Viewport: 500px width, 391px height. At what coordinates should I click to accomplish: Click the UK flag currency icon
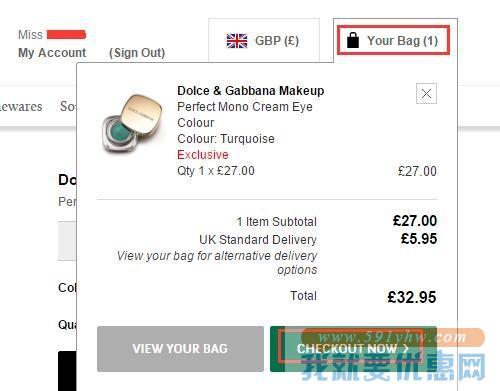237,41
